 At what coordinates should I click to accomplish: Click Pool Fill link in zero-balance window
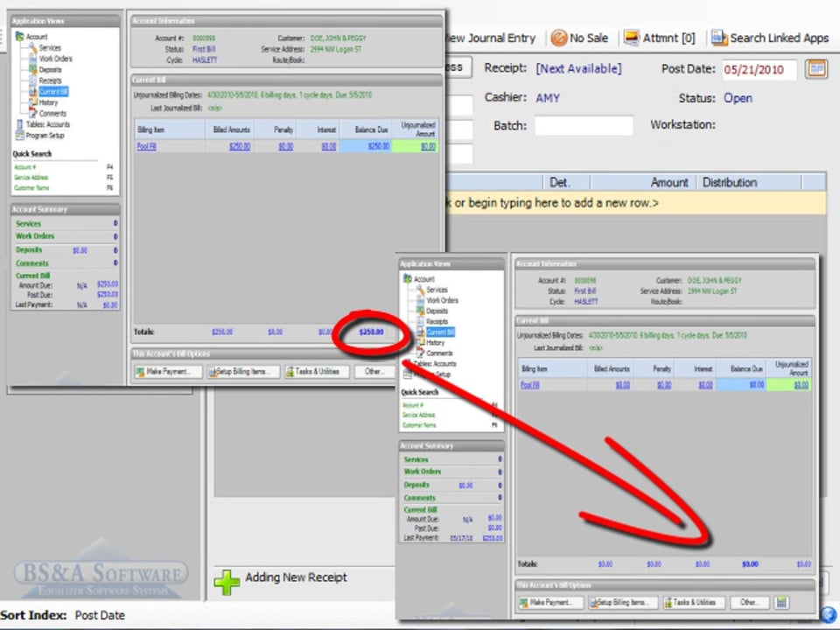tap(530, 385)
